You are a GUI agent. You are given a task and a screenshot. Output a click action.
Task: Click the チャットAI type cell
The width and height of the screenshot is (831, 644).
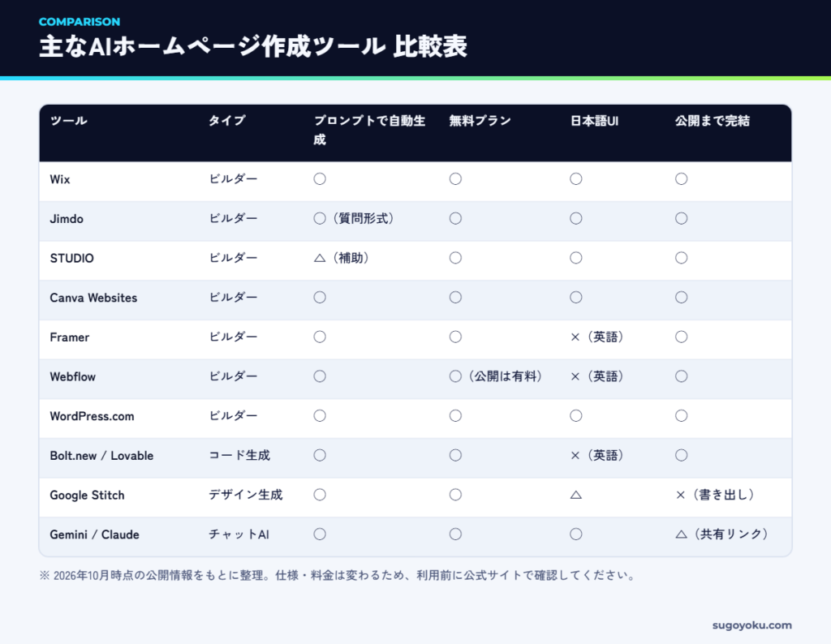(239, 535)
